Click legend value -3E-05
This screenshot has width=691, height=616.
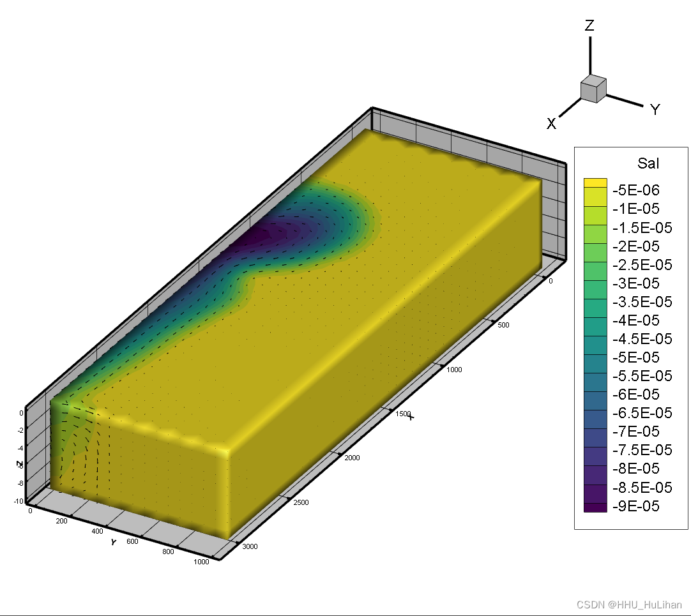coord(636,283)
